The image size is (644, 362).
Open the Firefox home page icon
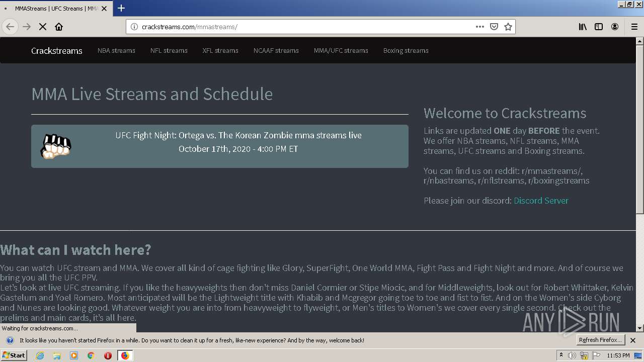click(59, 27)
